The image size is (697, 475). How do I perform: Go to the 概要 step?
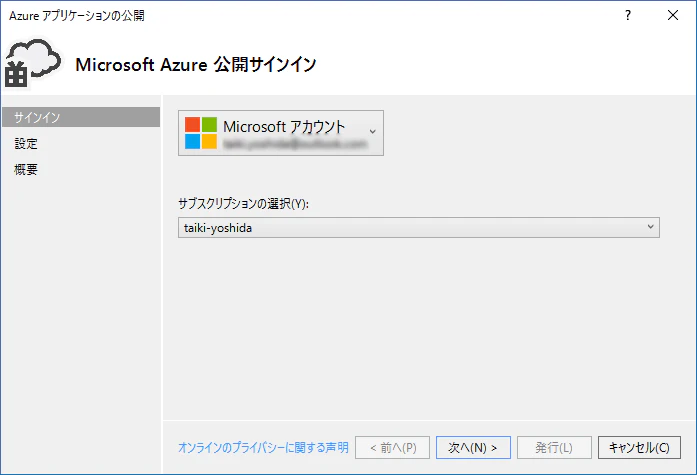(26, 169)
